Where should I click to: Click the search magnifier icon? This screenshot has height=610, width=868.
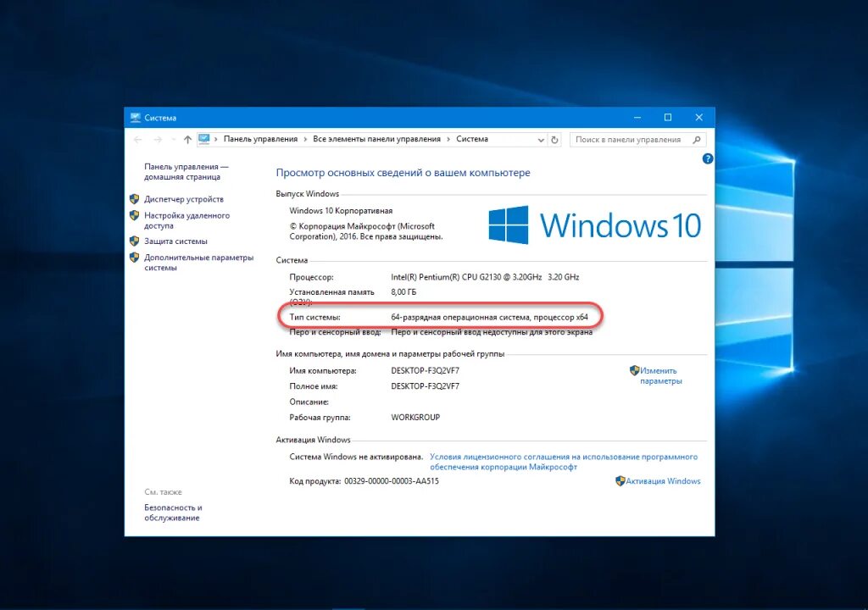697,140
